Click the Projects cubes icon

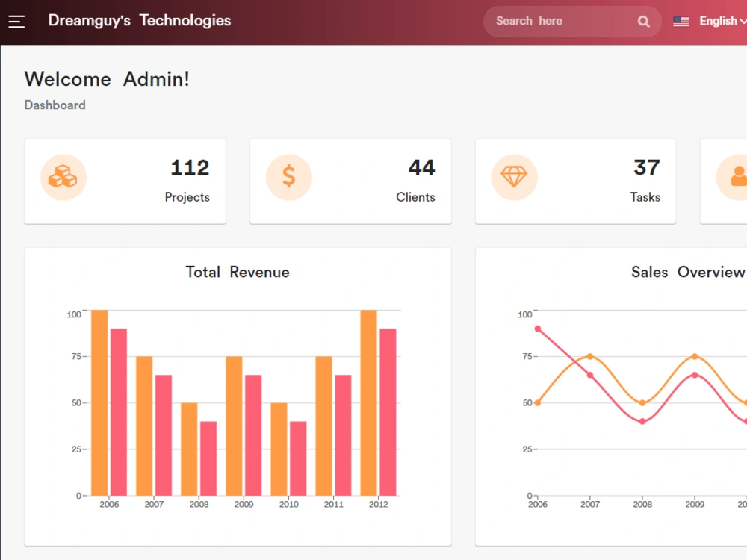click(63, 177)
